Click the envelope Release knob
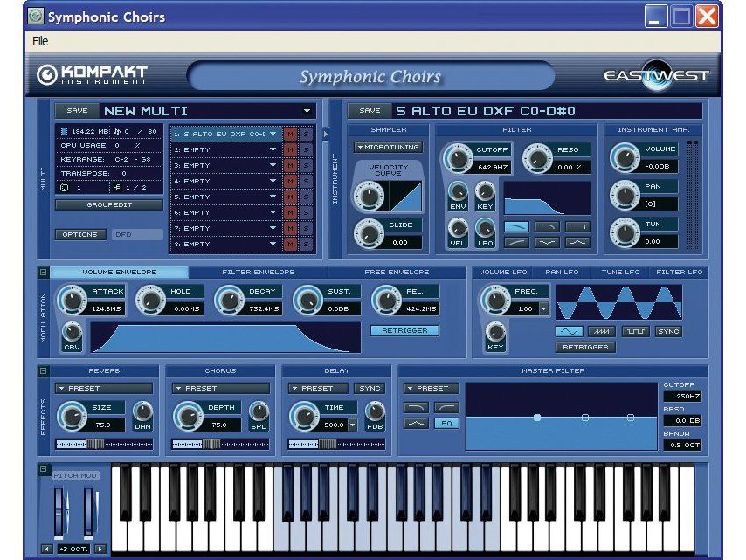Screen dimensions: 746x560 pos(386,301)
